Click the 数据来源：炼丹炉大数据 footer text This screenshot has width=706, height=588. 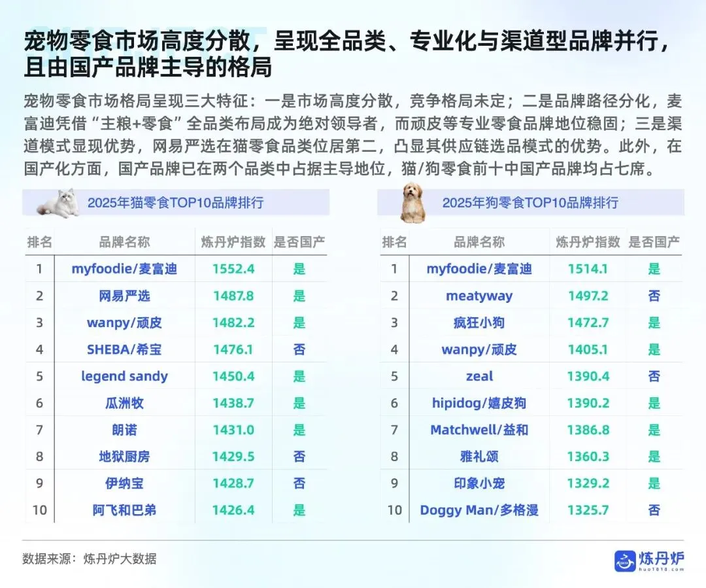[90, 559]
